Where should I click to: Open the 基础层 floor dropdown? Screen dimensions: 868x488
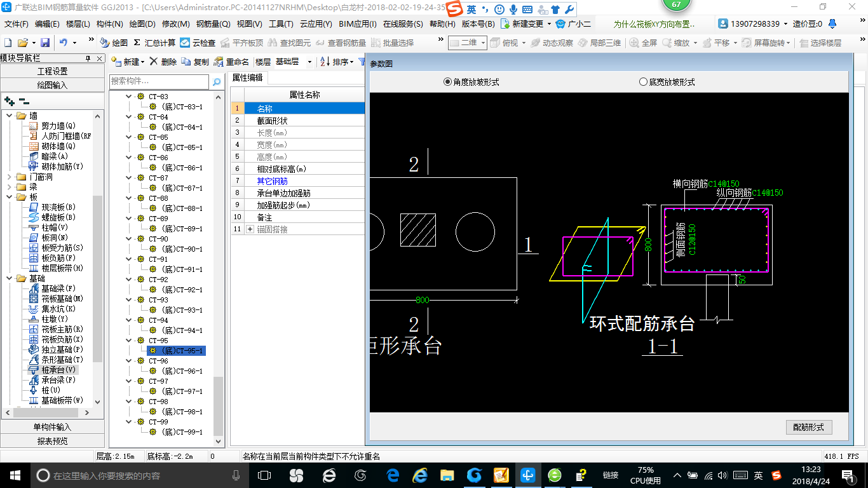(309, 62)
